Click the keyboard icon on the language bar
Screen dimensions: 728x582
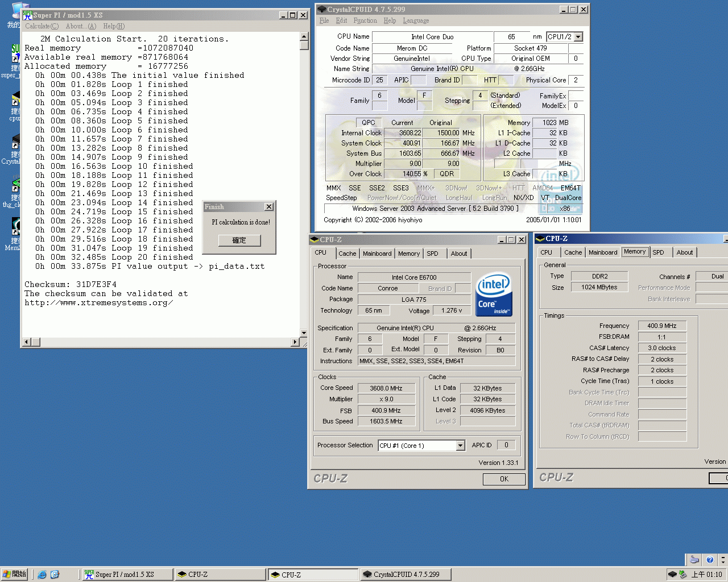point(694,560)
